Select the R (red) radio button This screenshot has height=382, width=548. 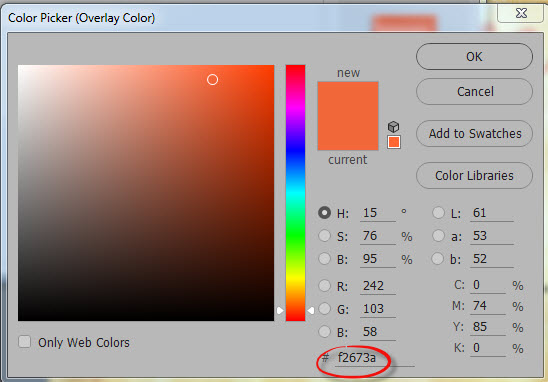pos(324,286)
